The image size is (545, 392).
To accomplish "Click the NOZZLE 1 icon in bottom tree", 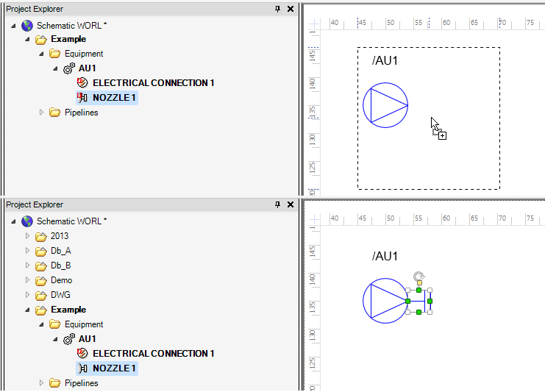I will 82,368.
